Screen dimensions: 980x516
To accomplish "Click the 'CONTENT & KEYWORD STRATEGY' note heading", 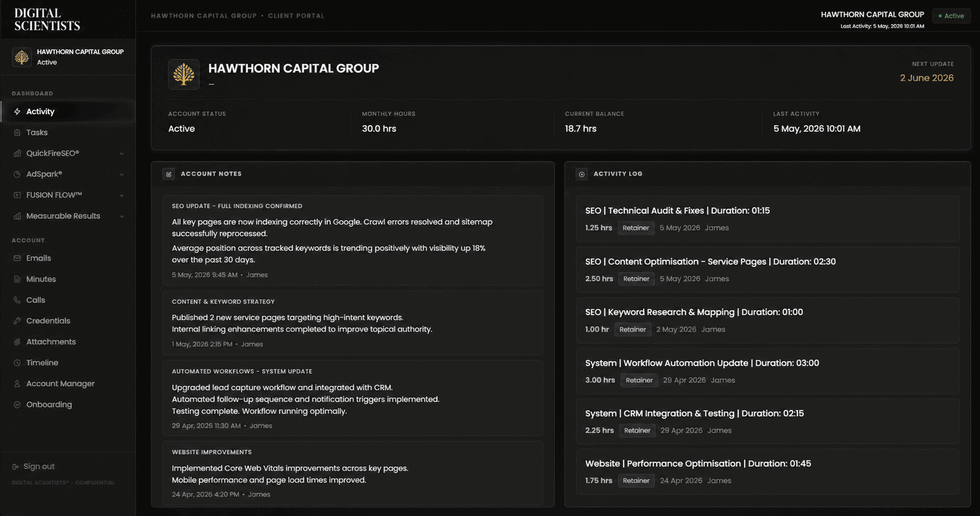I will pos(223,302).
